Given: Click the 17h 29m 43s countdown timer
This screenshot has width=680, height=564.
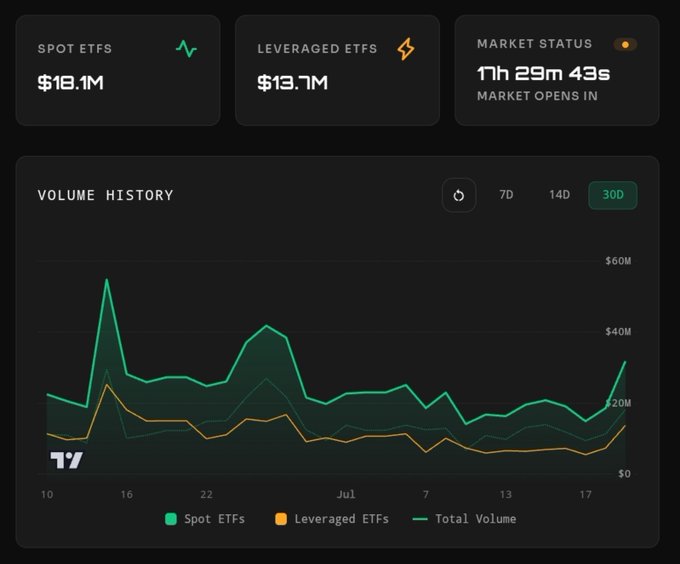Looking at the screenshot, I should coord(543,73).
